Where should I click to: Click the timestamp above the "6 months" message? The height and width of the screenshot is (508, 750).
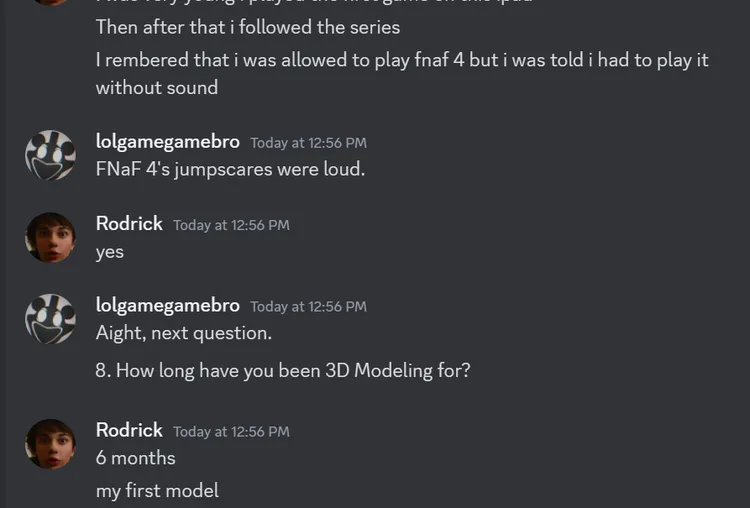coord(231,431)
